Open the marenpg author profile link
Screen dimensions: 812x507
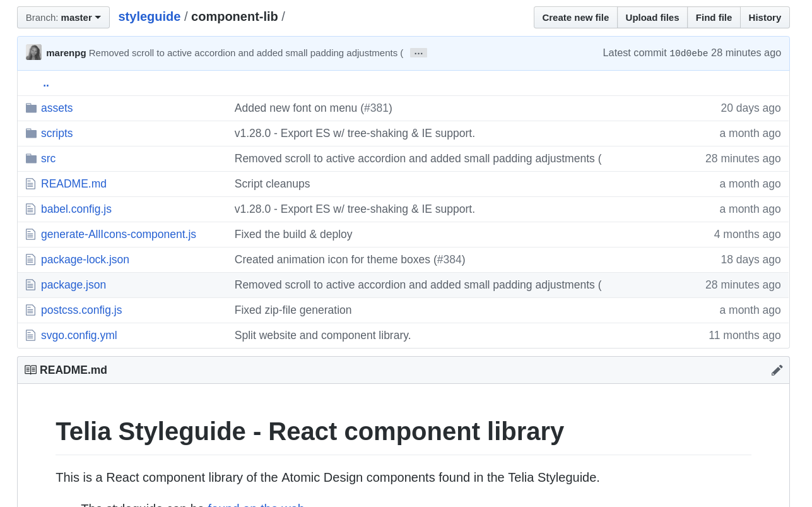pos(66,53)
